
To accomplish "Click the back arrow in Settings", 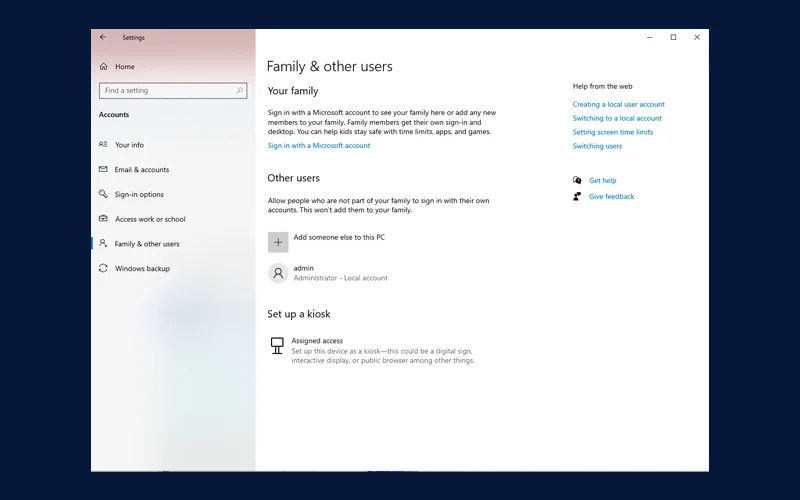I will [103, 37].
